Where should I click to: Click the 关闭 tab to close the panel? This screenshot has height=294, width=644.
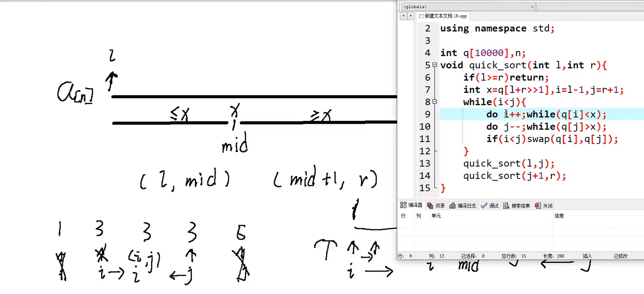[543, 206]
